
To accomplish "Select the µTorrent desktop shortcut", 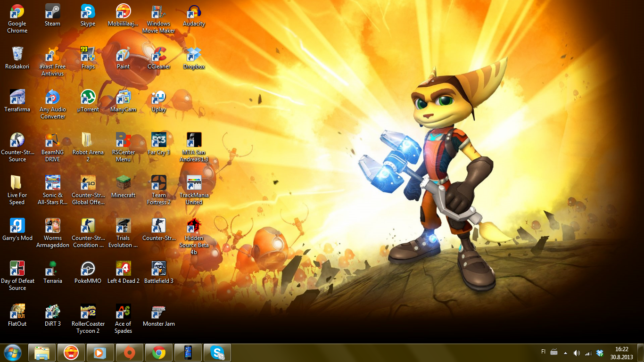I will [88, 101].
